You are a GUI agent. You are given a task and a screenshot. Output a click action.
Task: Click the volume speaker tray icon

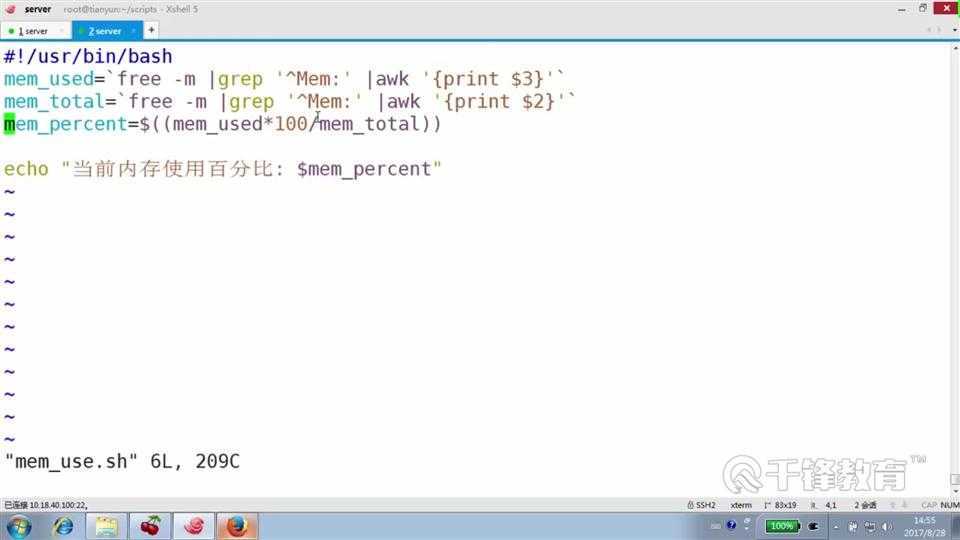click(886, 527)
